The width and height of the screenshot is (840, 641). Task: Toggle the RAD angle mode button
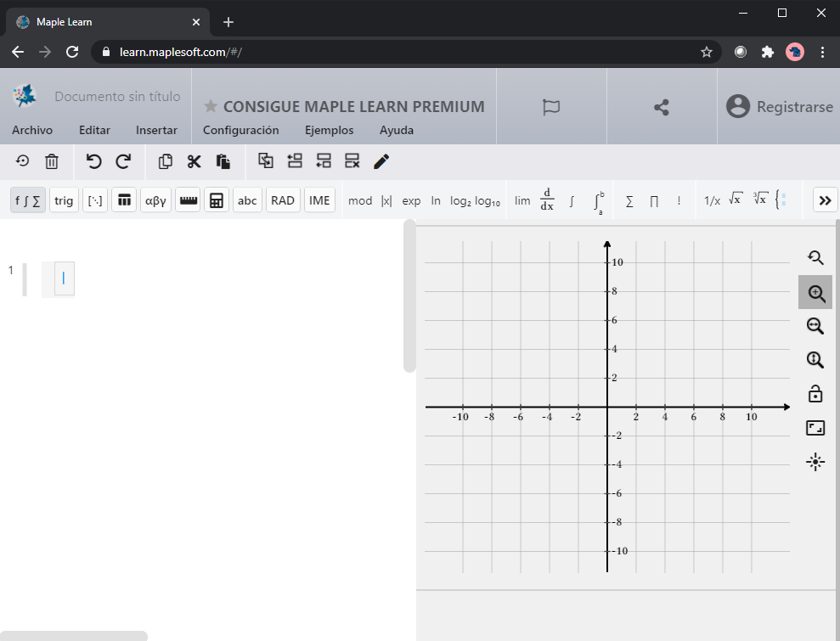click(283, 200)
